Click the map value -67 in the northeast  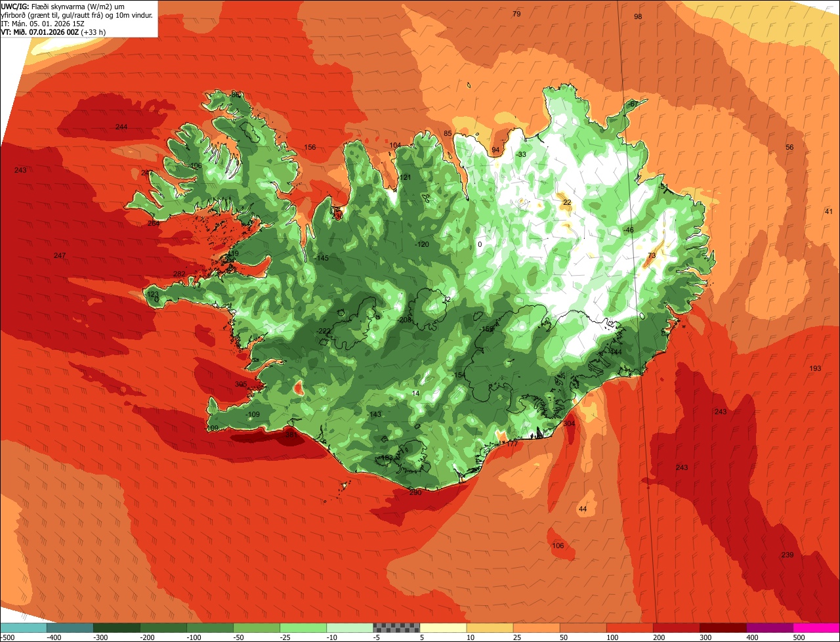click(x=632, y=104)
